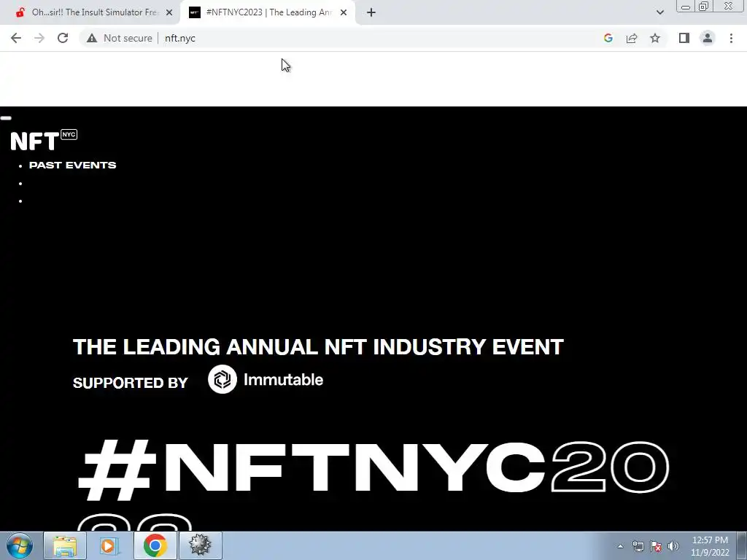The image size is (747, 560).
Task: View the Not secure site information warning
Action: tap(119, 38)
